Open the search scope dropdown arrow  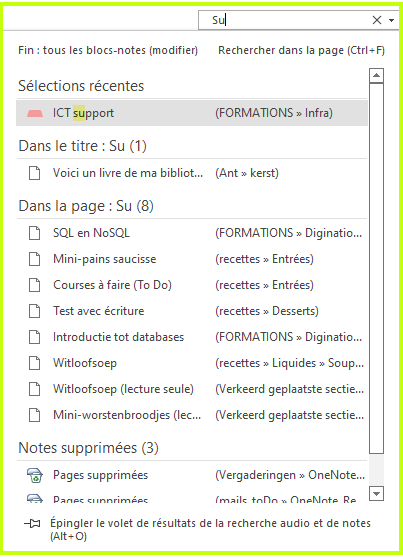tap(392, 20)
